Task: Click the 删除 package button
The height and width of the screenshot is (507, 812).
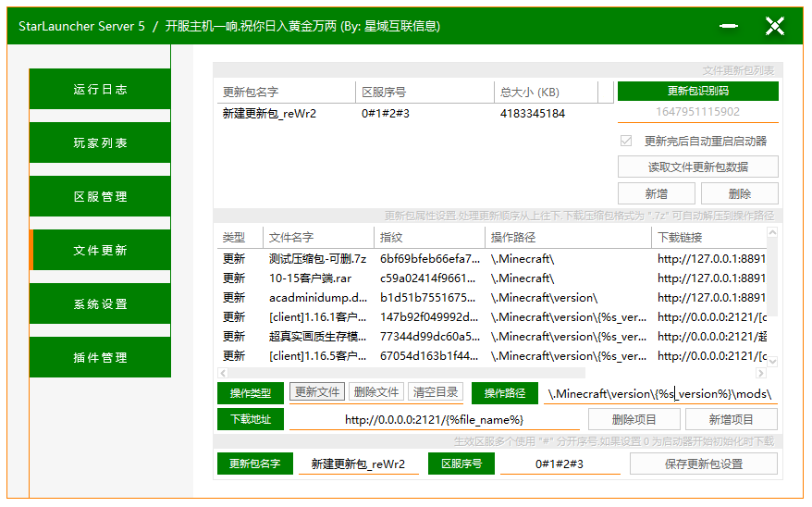Action: [x=740, y=193]
